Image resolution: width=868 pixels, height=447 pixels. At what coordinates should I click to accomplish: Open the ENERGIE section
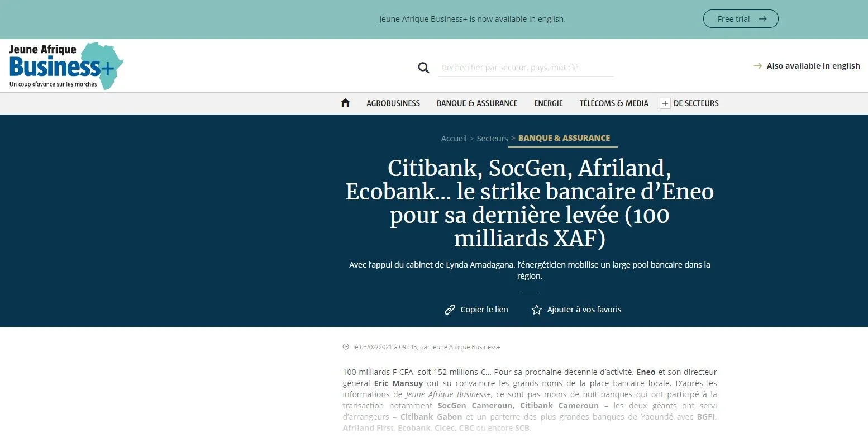click(x=549, y=103)
